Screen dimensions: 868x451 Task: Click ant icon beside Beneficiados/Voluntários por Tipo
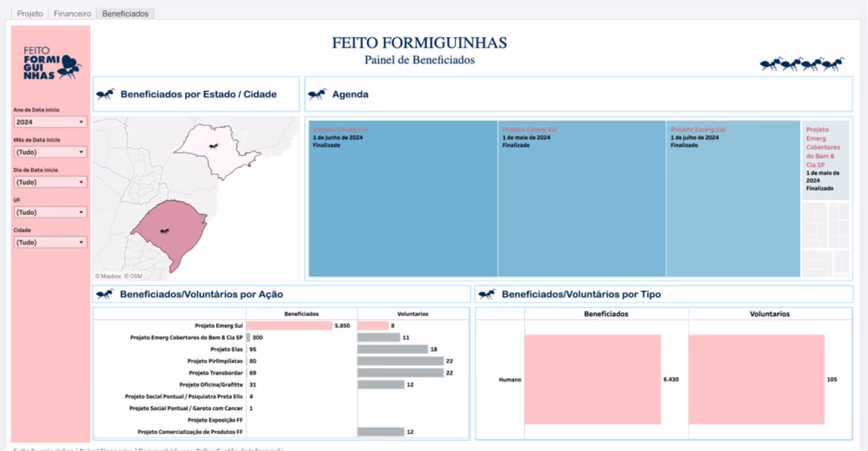[487, 294]
